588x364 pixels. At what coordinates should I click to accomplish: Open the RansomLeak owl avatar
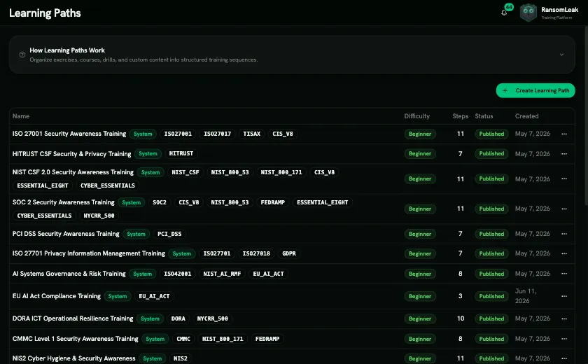click(528, 13)
